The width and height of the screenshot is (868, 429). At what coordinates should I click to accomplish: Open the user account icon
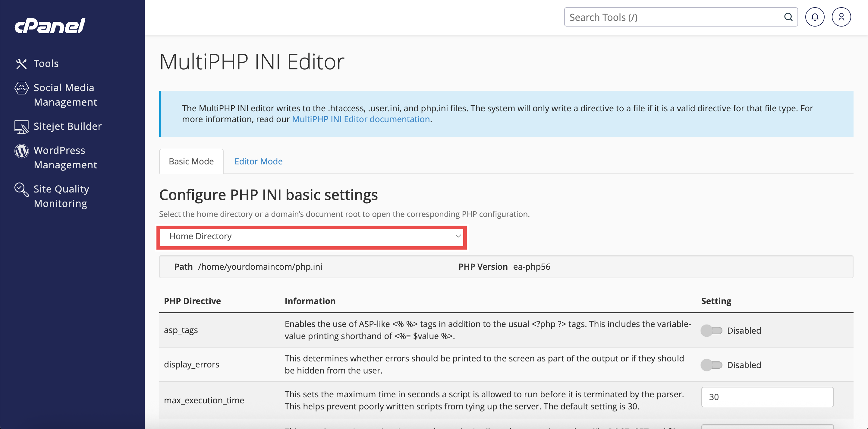coord(841,17)
